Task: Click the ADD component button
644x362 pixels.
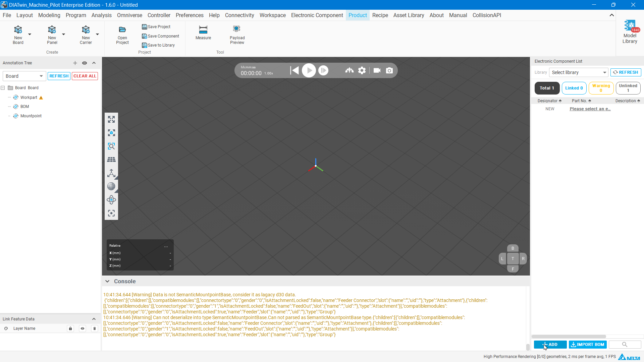Action: click(x=550, y=345)
